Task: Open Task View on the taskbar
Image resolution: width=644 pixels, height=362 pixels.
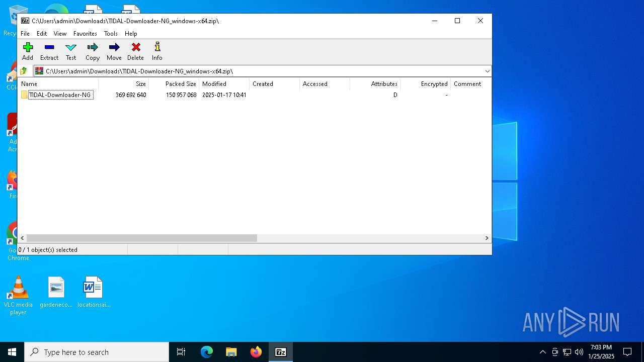Action: click(181, 352)
